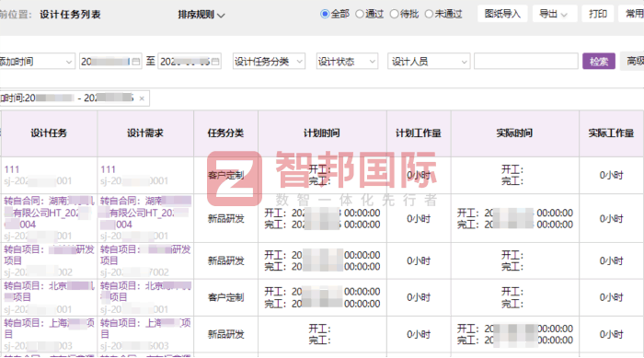Click 新品研发 category in the 湖南 contract row
Viewport: 644px width, 358px height.
[226, 219]
